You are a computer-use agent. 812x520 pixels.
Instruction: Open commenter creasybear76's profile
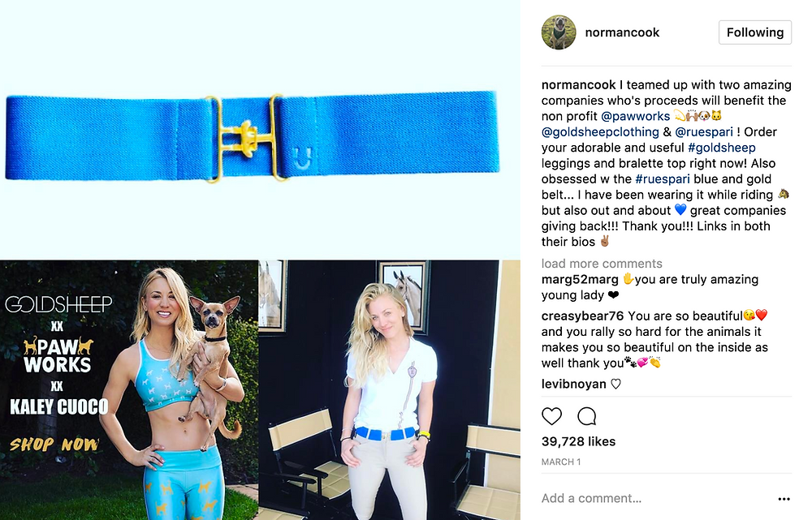pos(582,316)
